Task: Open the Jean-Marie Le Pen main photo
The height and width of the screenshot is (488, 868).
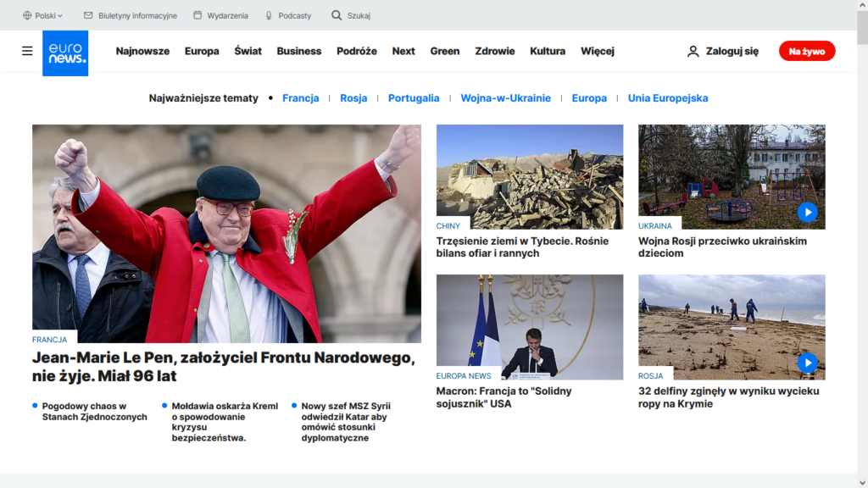Action: [x=226, y=234]
